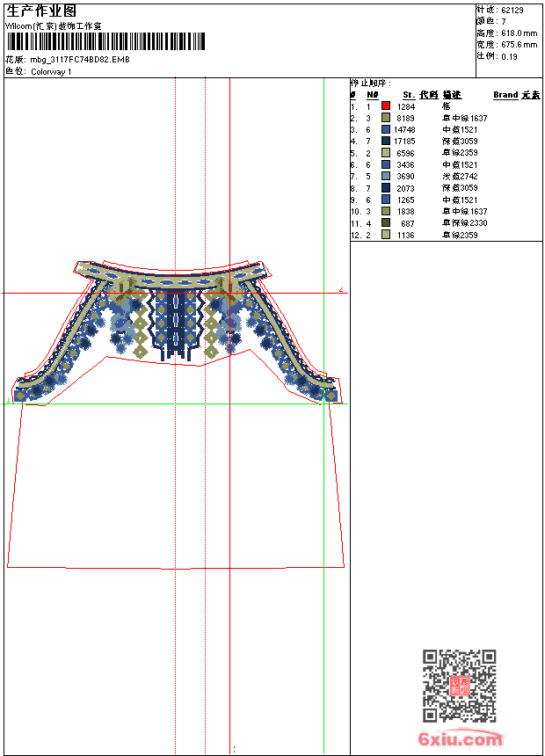The height and width of the screenshot is (756, 545).
Task: Pick the dark olive swatch with 687 stitches
Action: (x=385, y=222)
